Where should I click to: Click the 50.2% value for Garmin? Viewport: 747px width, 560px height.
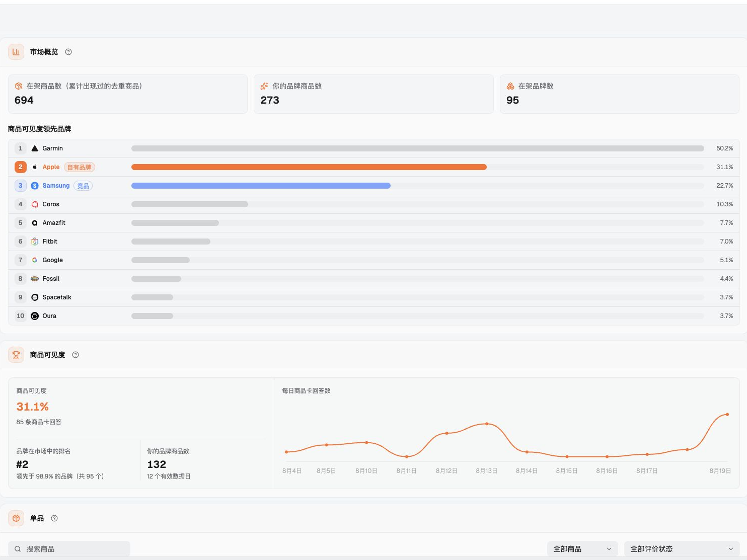(725, 148)
